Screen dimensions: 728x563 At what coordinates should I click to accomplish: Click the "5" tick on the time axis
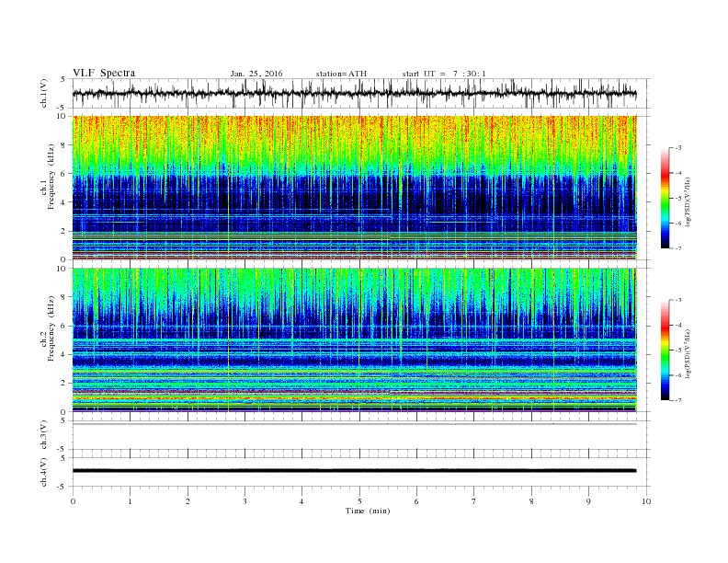359,501
